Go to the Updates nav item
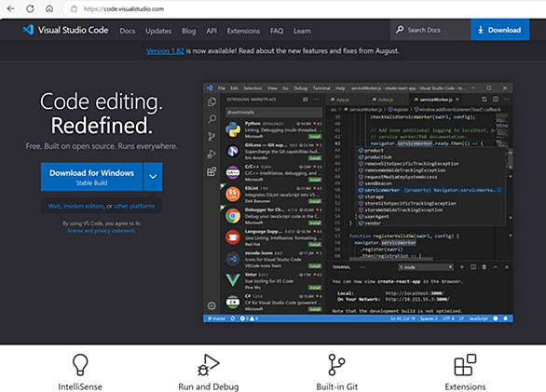This screenshot has height=392, width=546. coord(158,31)
